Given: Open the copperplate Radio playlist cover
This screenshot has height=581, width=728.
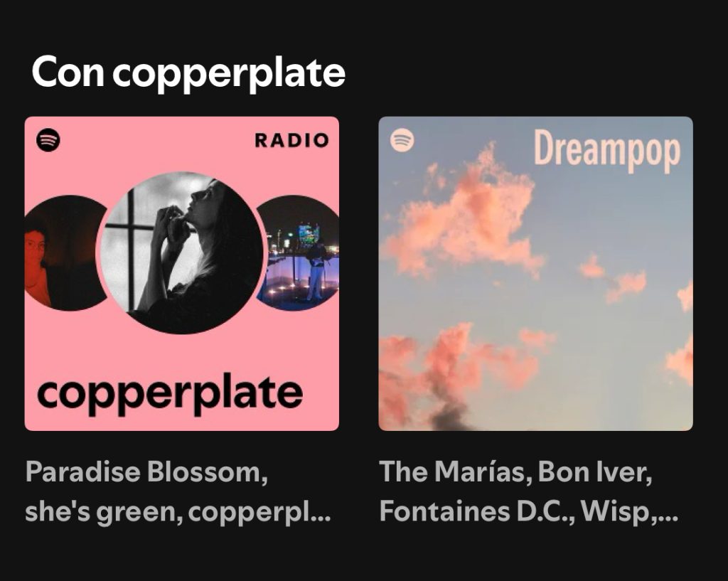Looking at the screenshot, I should [181, 274].
